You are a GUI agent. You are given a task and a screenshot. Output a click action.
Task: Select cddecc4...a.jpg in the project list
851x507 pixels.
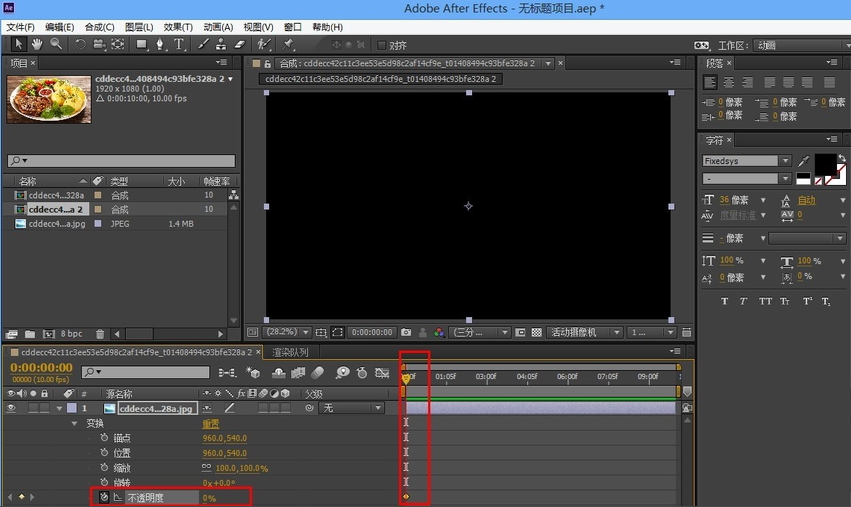coord(55,224)
